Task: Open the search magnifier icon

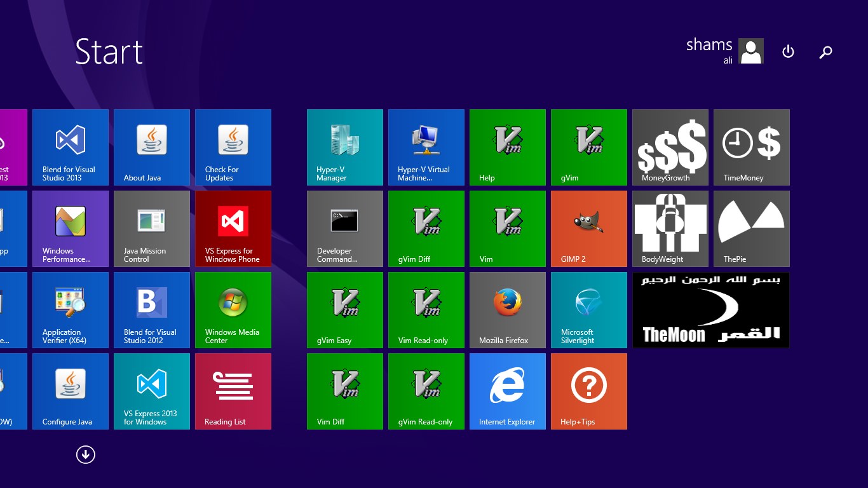Action: (825, 52)
